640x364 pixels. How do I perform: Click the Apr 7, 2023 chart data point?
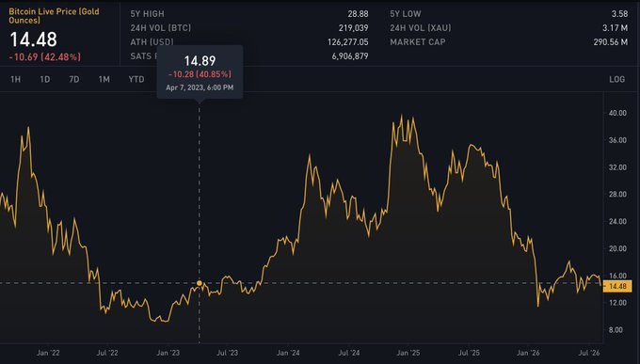click(200, 283)
